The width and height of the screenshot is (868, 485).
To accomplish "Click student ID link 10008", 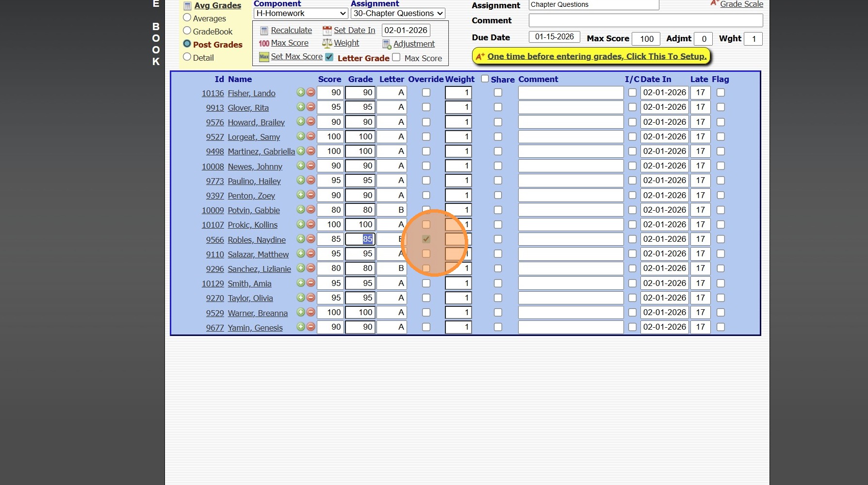I will click(x=213, y=167).
